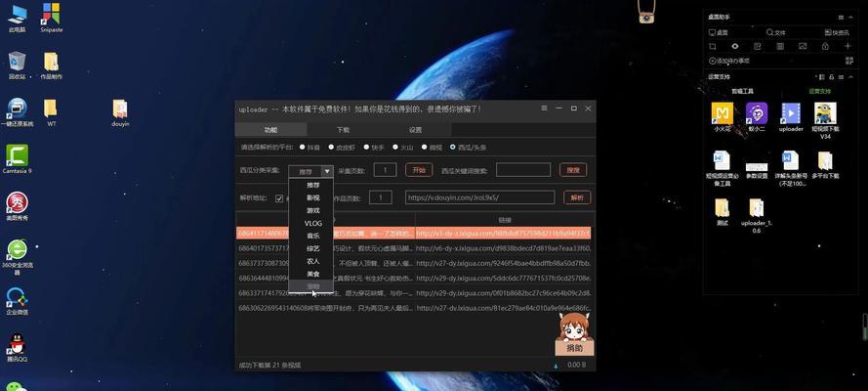This screenshot has width=868, height=391.
Task: Select the row with link containing 81ec279ae84c010a
Action: coord(414,307)
